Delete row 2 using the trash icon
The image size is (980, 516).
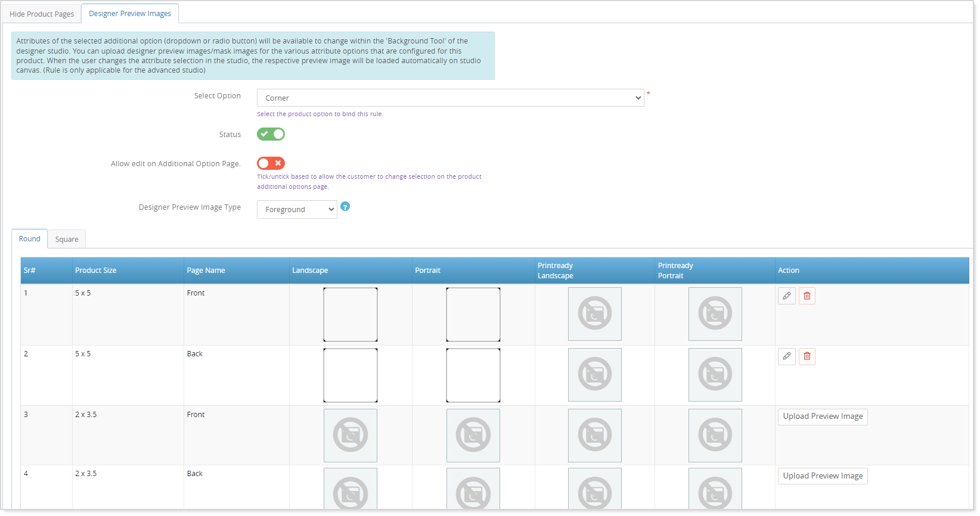click(807, 356)
